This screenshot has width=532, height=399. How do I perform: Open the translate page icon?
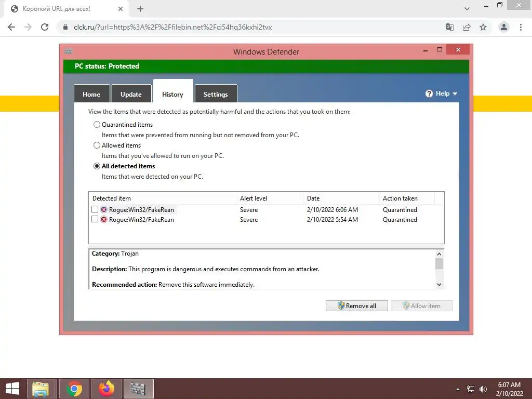coord(450,27)
